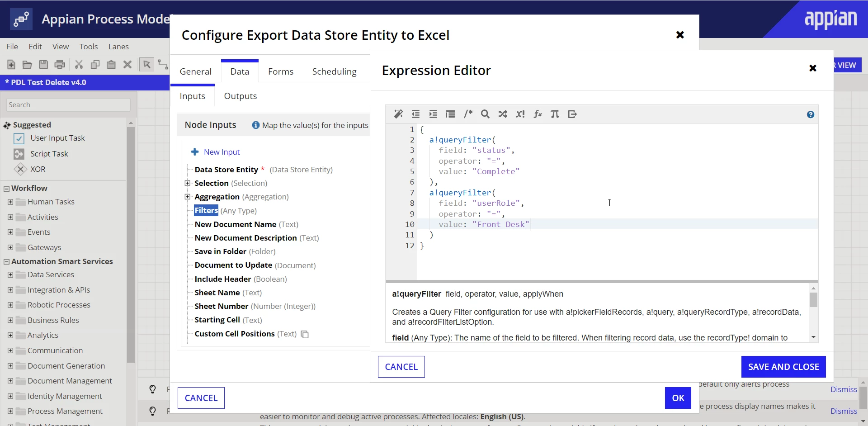Open the Edit menu
The image size is (868, 426).
pos(35,47)
